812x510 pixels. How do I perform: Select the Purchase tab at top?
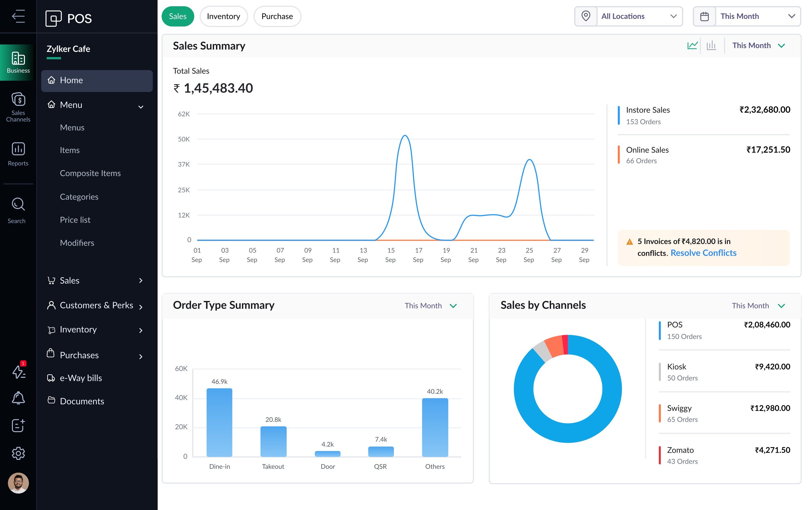click(x=277, y=16)
